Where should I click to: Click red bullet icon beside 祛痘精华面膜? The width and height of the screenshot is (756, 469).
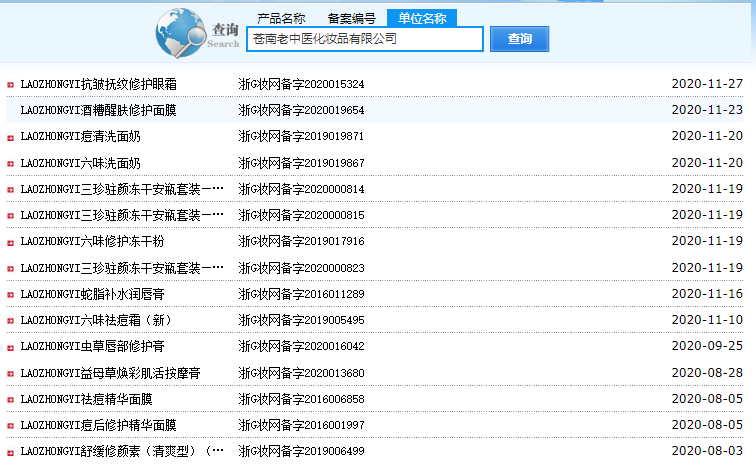[x=10, y=399]
